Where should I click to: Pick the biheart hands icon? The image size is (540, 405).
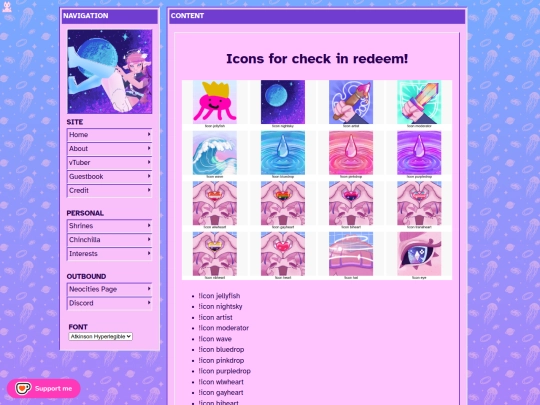click(x=351, y=203)
